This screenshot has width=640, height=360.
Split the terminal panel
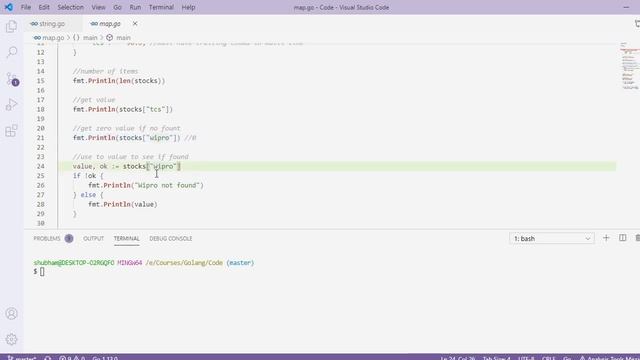622,238
